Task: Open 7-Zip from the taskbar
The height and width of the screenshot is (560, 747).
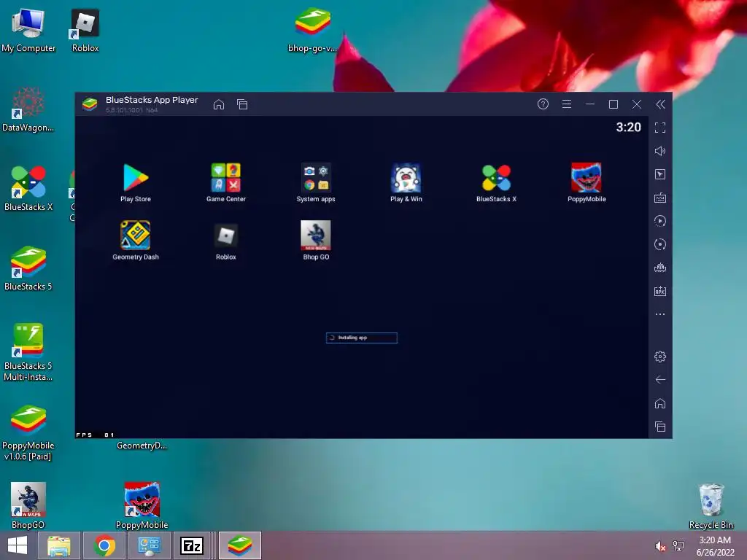Action: click(x=192, y=545)
